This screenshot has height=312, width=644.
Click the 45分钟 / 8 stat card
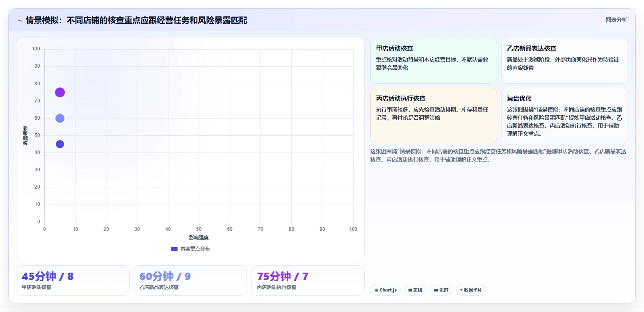tap(73, 280)
